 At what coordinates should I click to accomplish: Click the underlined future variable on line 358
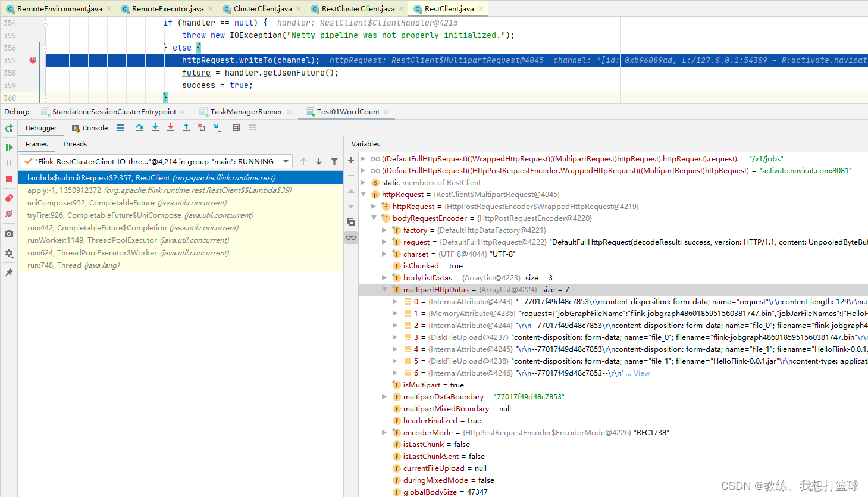[x=196, y=73]
